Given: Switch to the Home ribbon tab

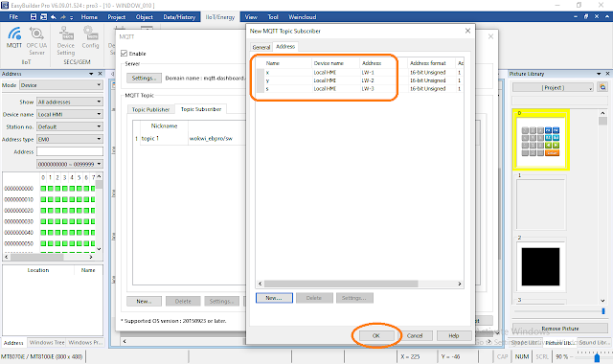Looking at the screenshot, I should 89,17.
